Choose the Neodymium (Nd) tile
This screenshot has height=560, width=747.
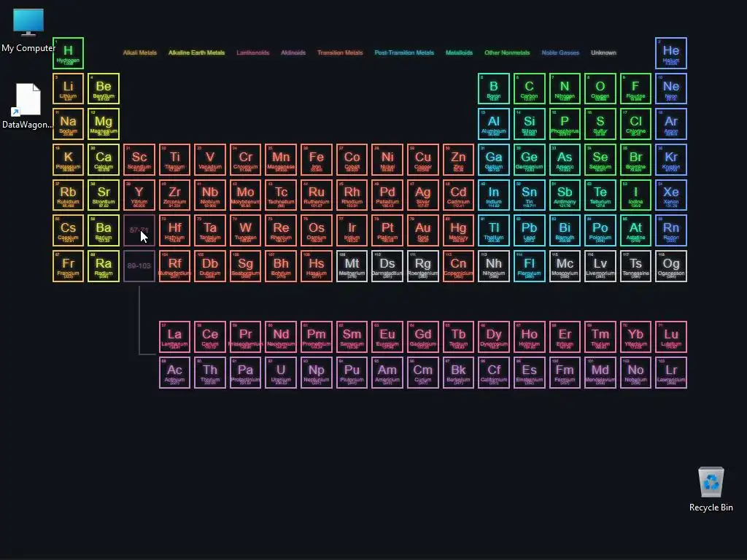pyautogui.click(x=281, y=337)
